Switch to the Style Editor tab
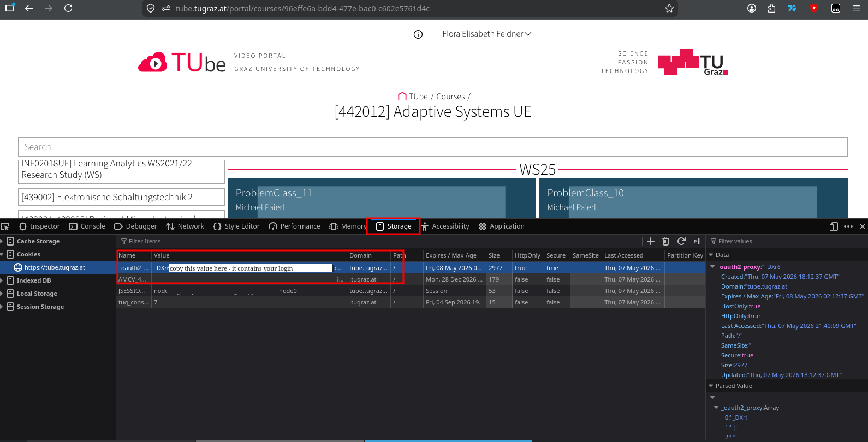868x442 pixels. [236, 226]
